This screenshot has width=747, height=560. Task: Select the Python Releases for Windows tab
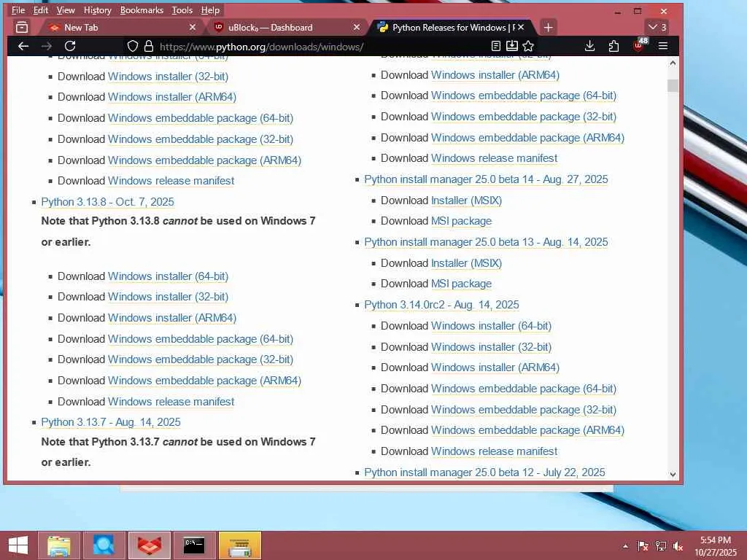(x=450, y=28)
